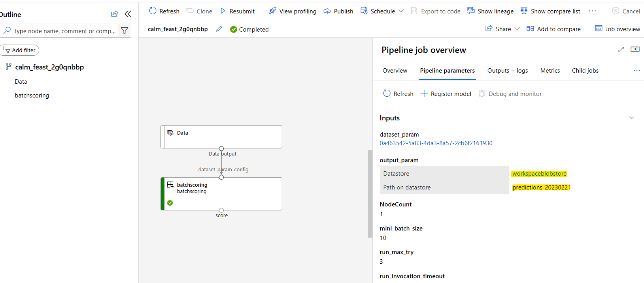644x283 pixels.
Task: Click the filter funnel icon beside search
Action: (x=125, y=30)
